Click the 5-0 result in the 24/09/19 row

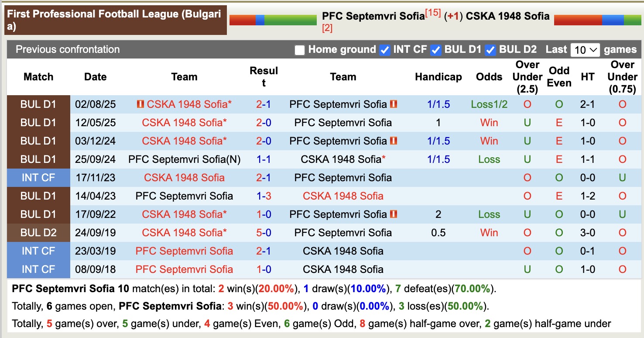tap(263, 232)
